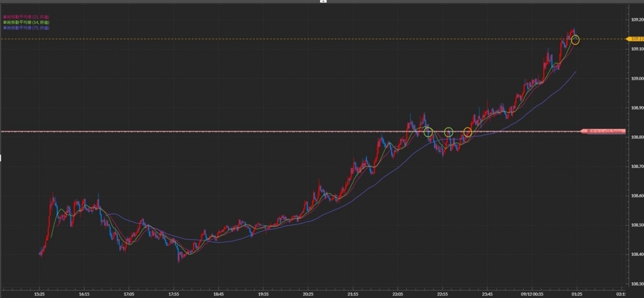Click the 109.20 price axis label
The height and width of the screenshot is (298, 644).
(x=637, y=19)
